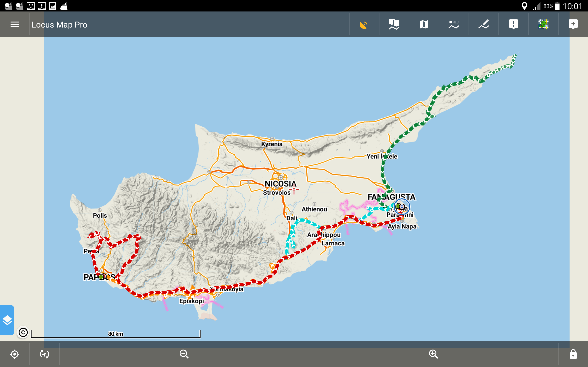Screen dimensions: 588x367
Task: Open the map manager icon
Action: pos(424,24)
